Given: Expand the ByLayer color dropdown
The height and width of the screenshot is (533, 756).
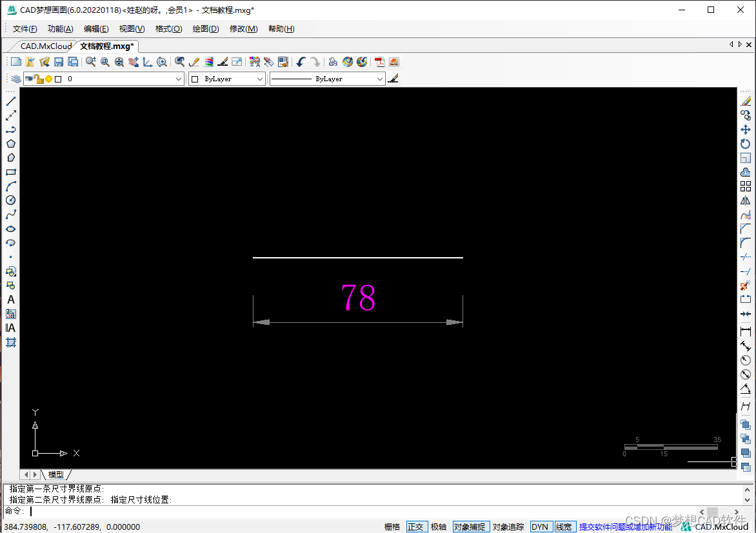Looking at the screenshot, I should click(260, 79).
